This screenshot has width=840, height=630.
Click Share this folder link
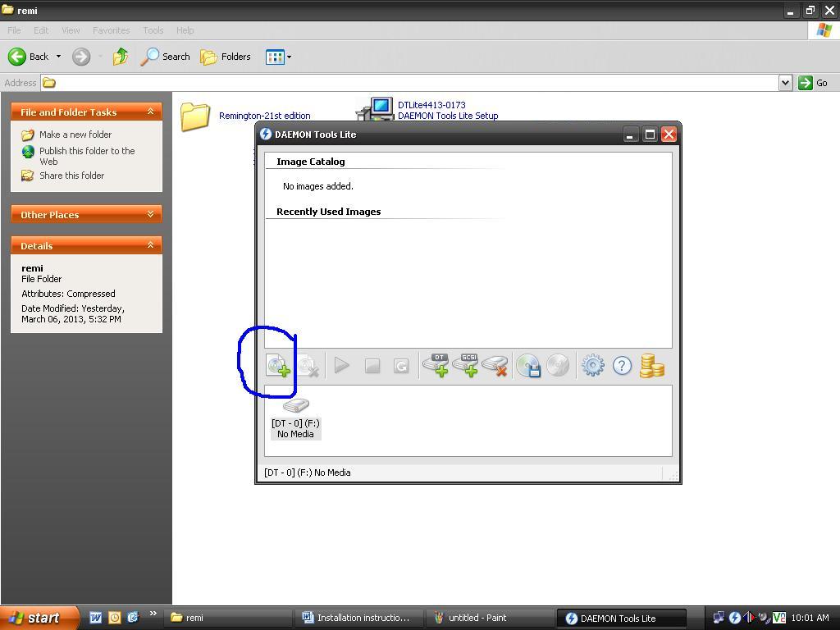[x=72, y=176]
